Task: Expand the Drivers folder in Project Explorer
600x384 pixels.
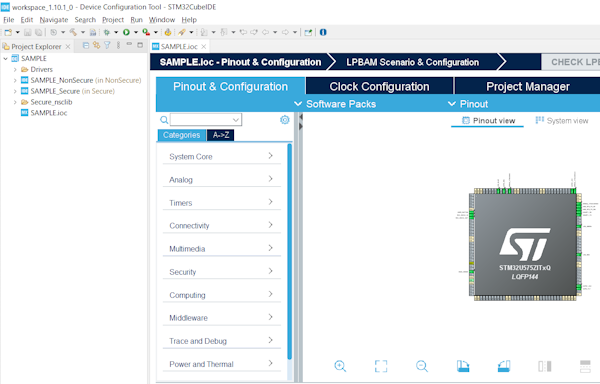Action: [15, 70]
